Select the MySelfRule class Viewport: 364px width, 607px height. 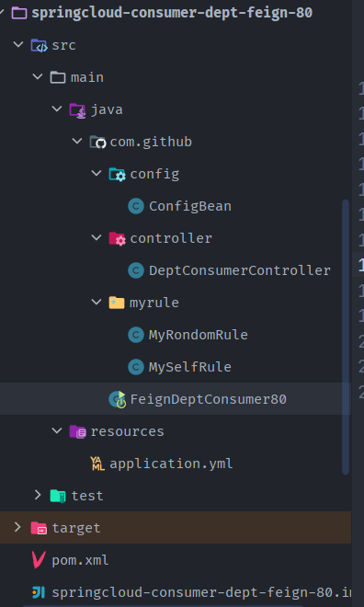click(190, 367)
